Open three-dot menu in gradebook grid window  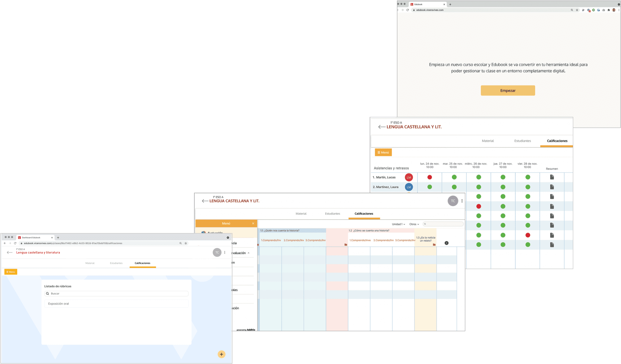click(462, 201)
